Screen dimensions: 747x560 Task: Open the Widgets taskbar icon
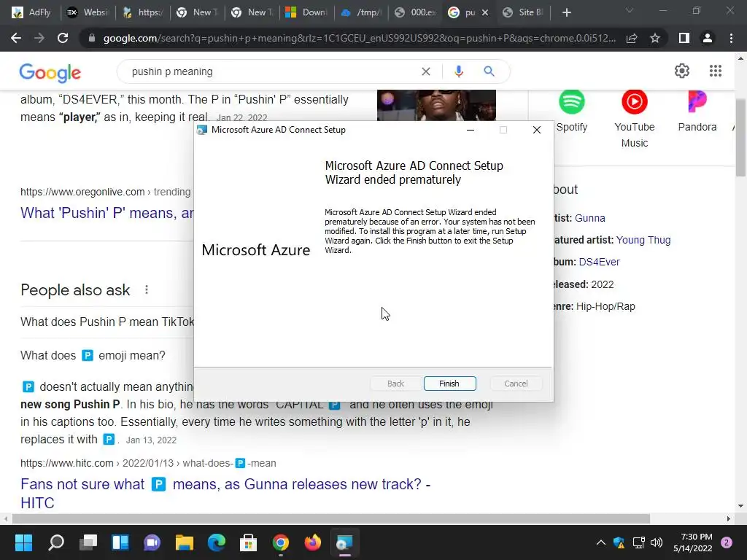[x=120, y=542]
